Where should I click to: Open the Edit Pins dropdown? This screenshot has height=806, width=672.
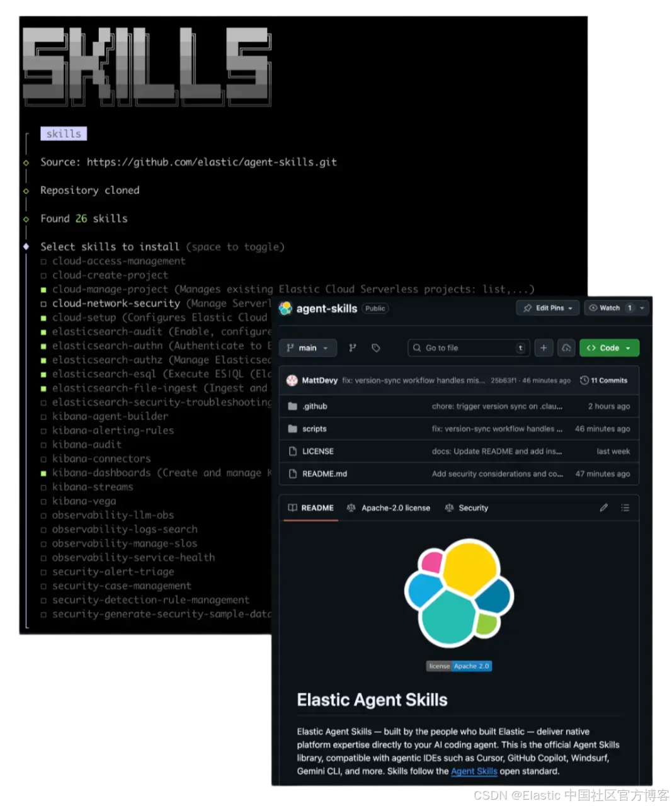(547, 308)
